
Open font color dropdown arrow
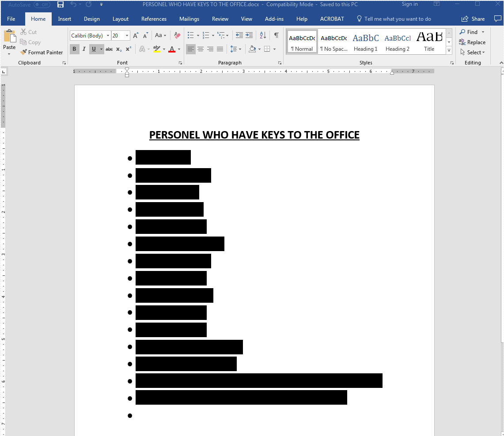[x=179, y=49]
